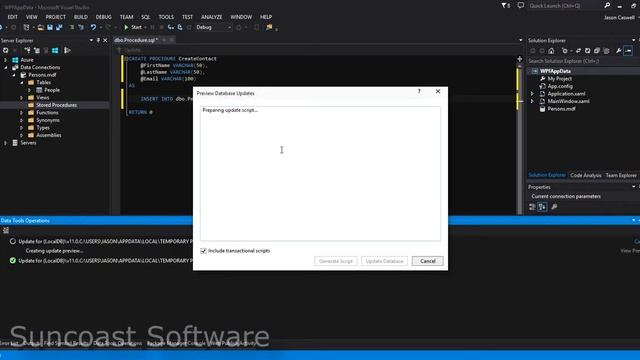Open the TOOLS menu
This screenshot has width=640, height=360.
166,17
